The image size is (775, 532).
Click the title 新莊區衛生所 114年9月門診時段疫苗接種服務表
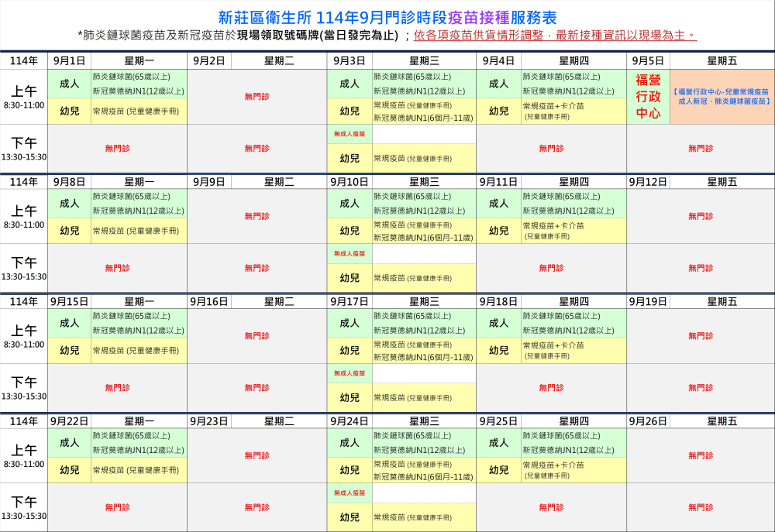(x=387, y=17)
